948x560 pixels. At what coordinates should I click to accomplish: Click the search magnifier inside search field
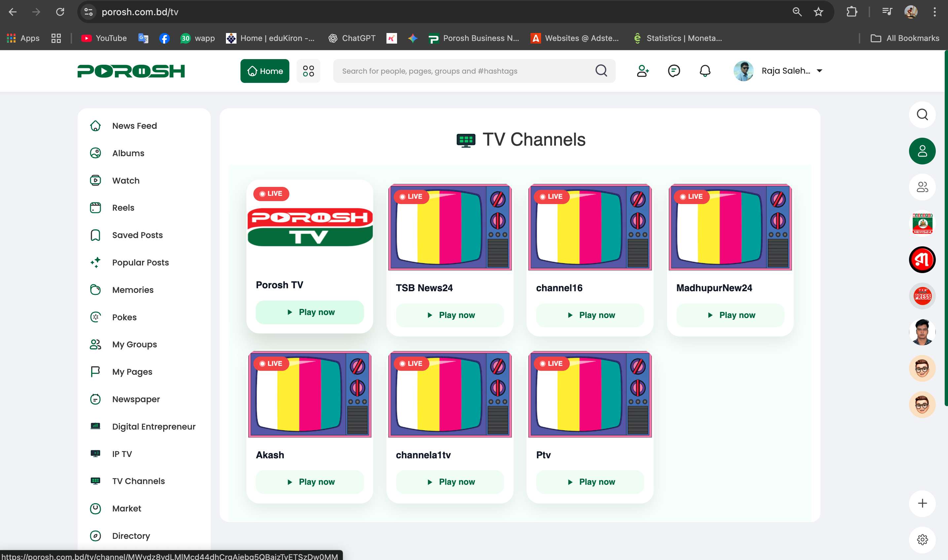(601, 71)
